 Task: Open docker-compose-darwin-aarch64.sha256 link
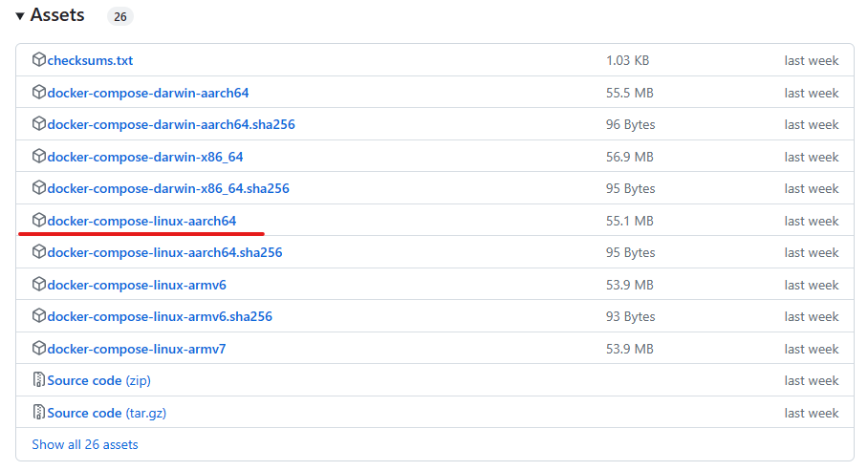click(171, 124)
